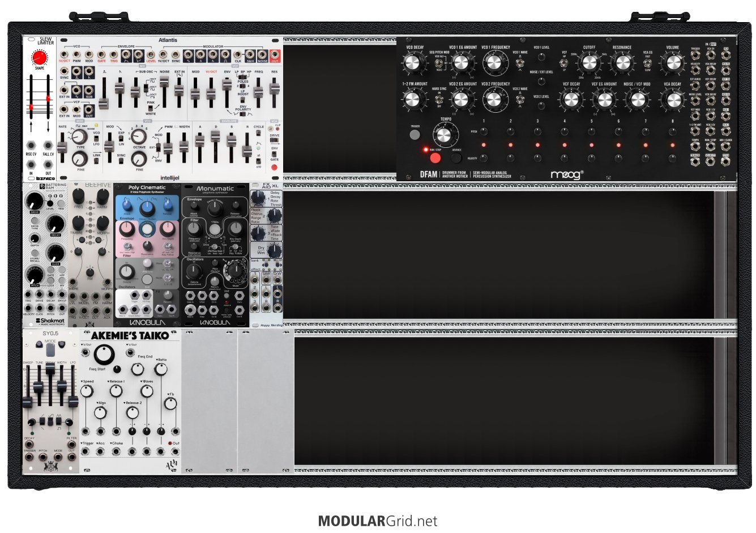Image resolution: width=756 pixels, height=533 pixels.
Task: Toggle the DFAM VCO 1 WAVE switch
Action: coord(520,62)
